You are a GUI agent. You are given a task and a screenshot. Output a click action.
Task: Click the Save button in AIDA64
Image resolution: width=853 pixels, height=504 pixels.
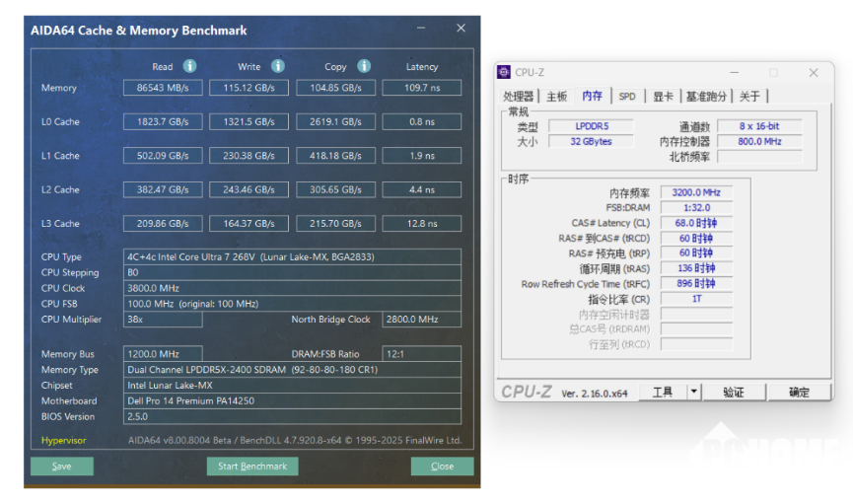tap(61, 467)
